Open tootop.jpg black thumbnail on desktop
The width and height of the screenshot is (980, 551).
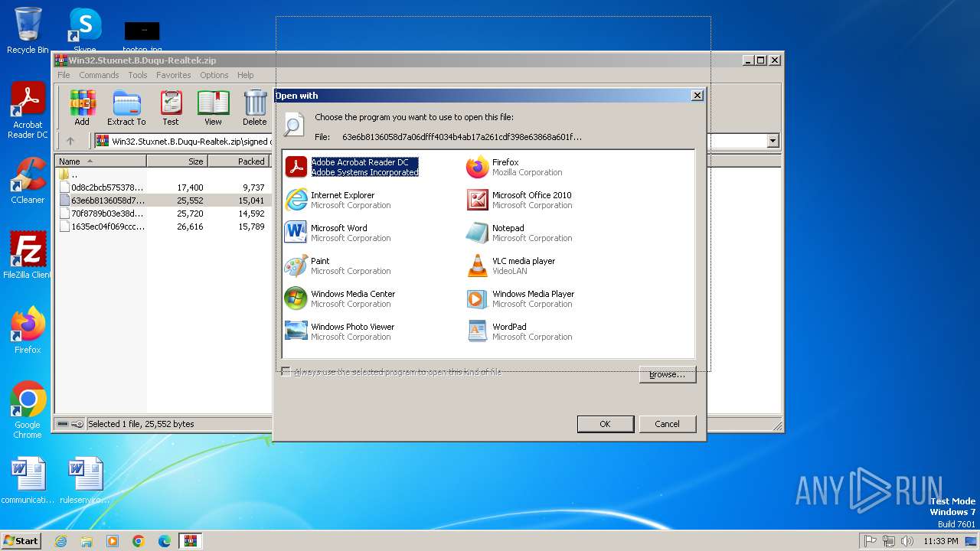[x=142, y=36]
